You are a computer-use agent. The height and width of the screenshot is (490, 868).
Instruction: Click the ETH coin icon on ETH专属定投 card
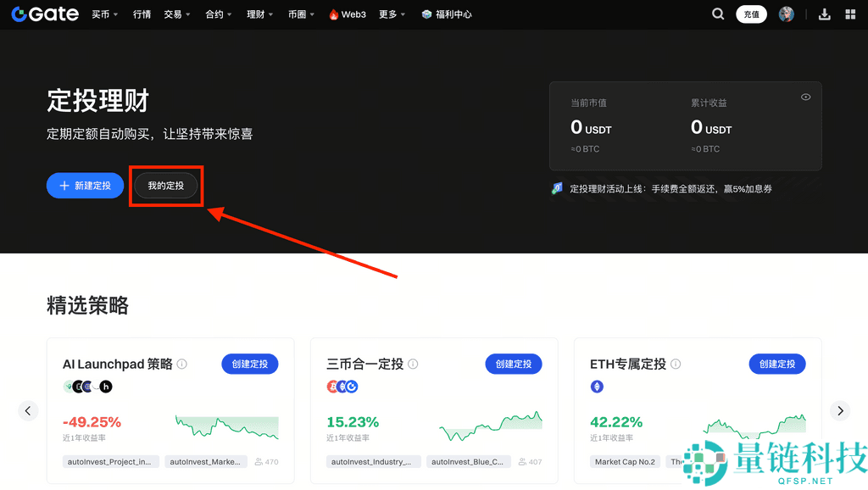click(x=597, y=386)
